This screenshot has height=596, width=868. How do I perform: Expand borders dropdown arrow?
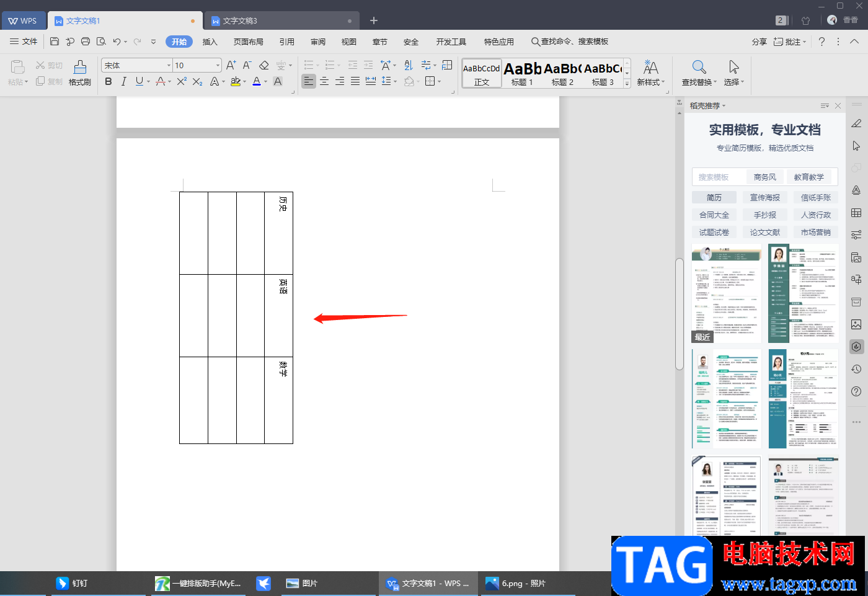[x=440, y=81]
